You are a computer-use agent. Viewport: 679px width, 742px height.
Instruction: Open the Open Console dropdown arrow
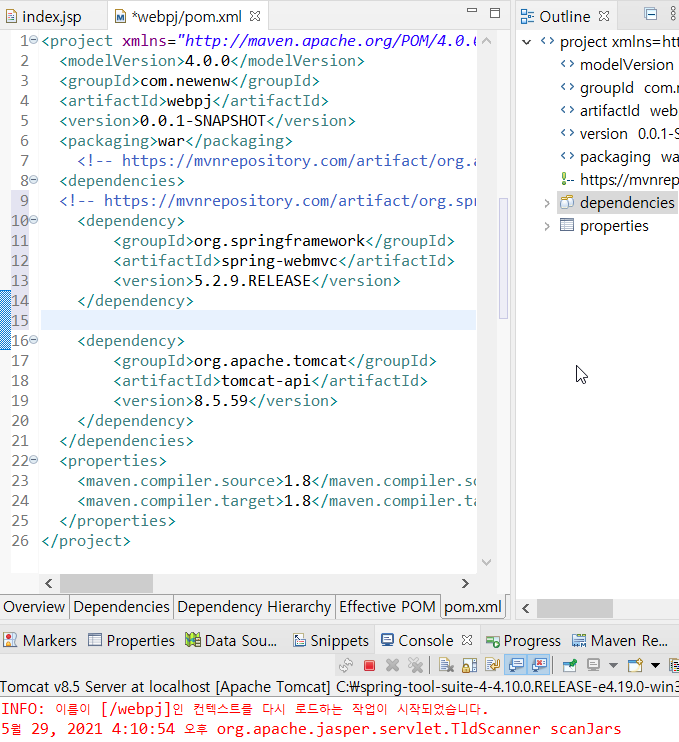point(655,666)
